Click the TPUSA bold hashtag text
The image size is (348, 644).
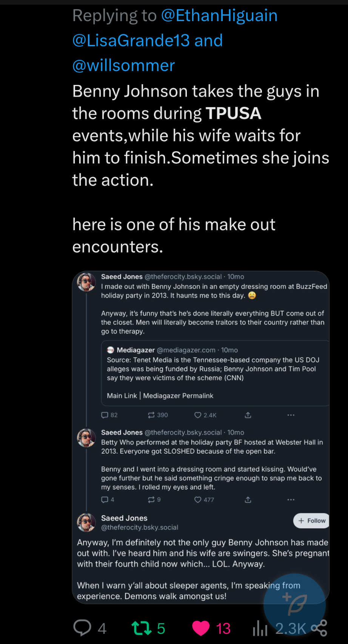coord(233,114)
